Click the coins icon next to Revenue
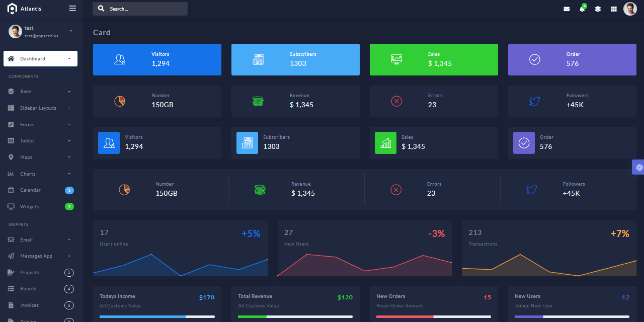The height and width of the screenshot is (322, 644). click(258, 101)
